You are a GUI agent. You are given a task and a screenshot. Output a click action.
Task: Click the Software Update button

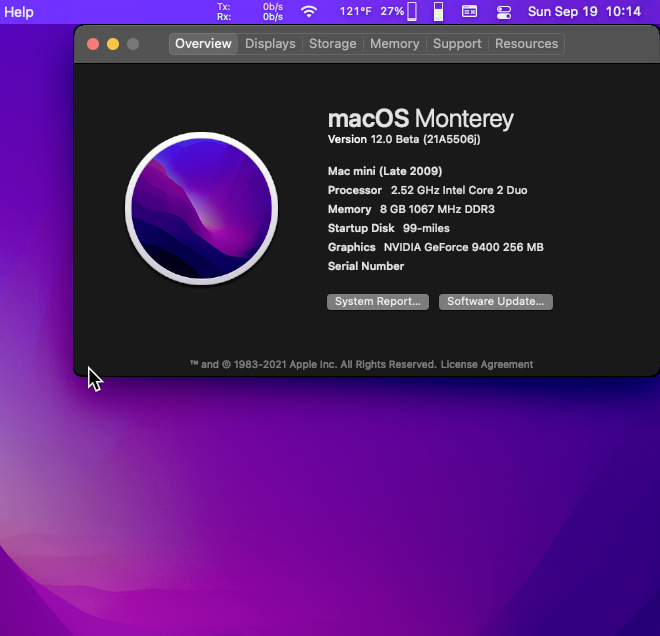tap(495, 301)
